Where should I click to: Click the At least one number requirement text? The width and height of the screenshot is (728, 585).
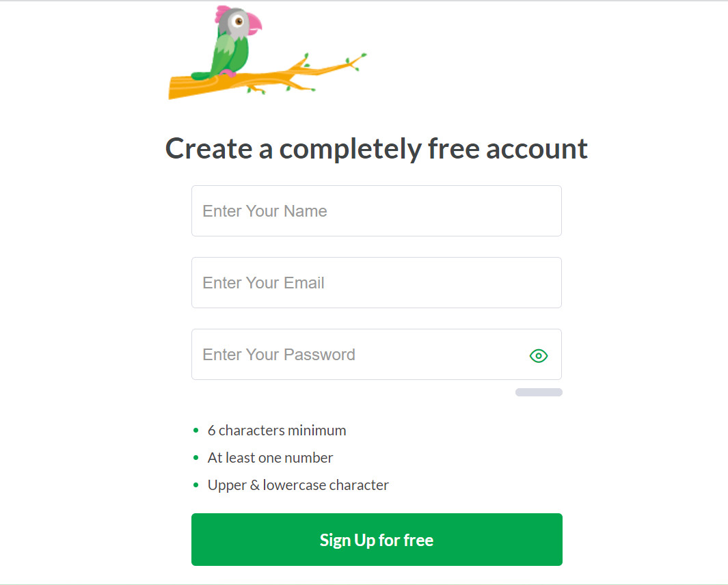click(271, 458)
